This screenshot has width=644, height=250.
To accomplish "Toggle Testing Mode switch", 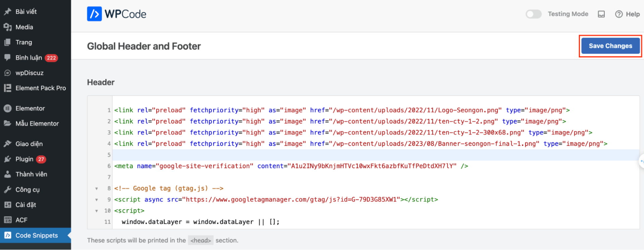I will pos(533,14).
